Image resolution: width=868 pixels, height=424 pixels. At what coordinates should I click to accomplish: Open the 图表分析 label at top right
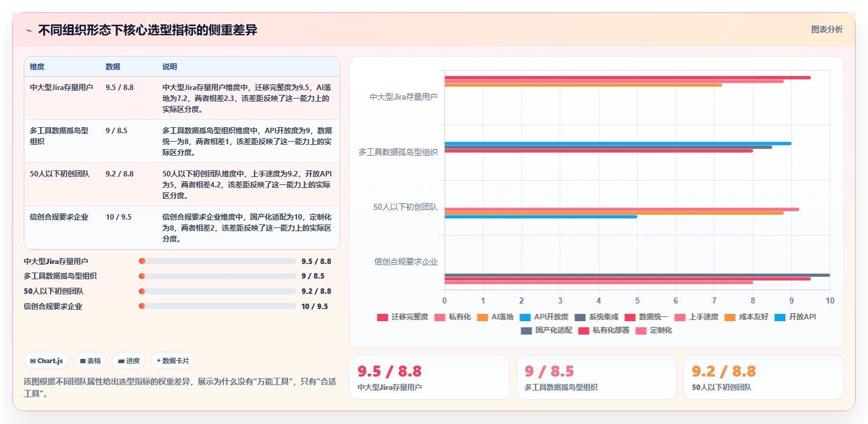[x=827, y=29]
